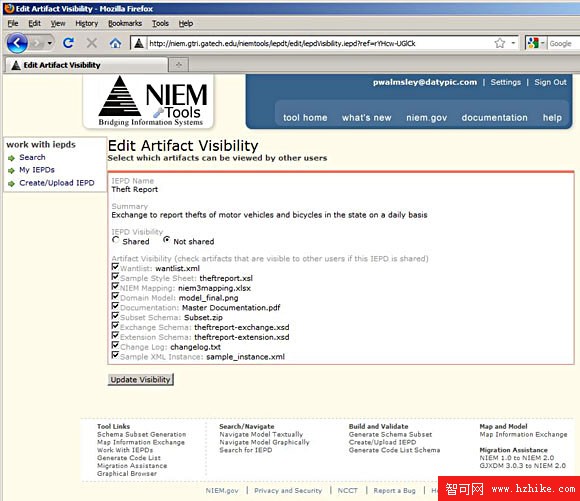Select the Edit Artifact Visibility tab

tap(86, 65)
